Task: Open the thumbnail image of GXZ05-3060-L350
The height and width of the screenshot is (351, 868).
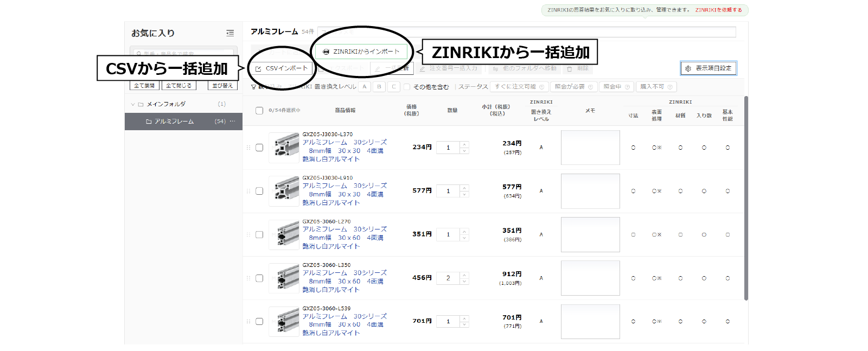Action: [x=284, y=278]
